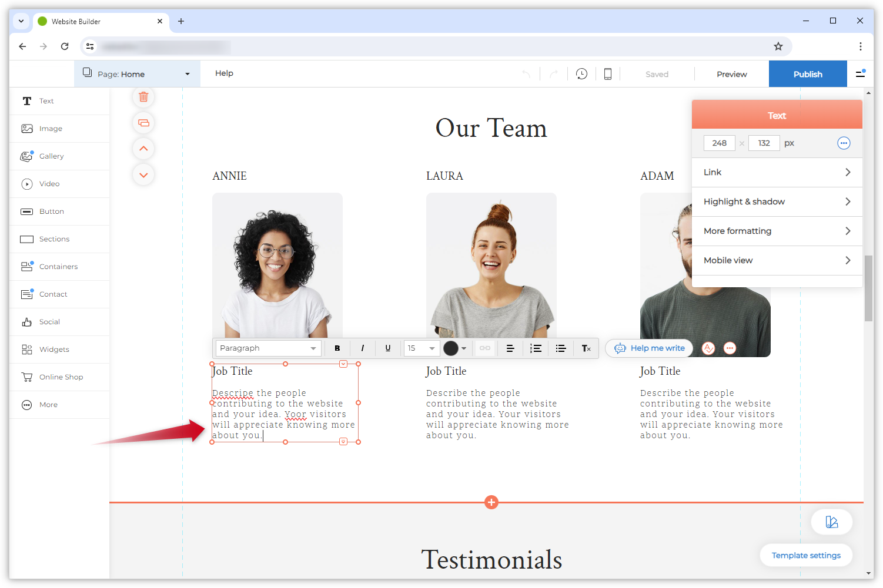Open the More formatting option
The height and width of the screenshot is (588, 883).
point(777,231)
